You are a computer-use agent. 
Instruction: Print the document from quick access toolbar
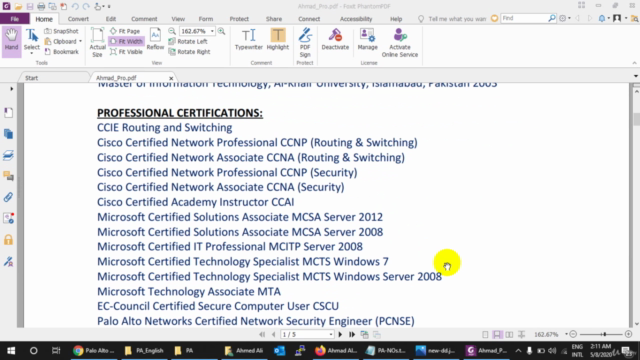click(x=41, y=6)
